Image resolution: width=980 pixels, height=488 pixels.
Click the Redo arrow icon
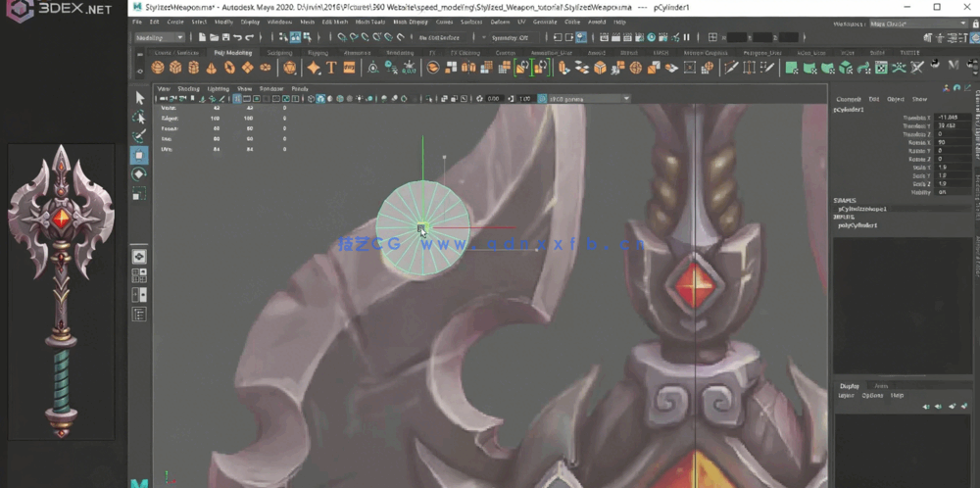click(250, 37)
